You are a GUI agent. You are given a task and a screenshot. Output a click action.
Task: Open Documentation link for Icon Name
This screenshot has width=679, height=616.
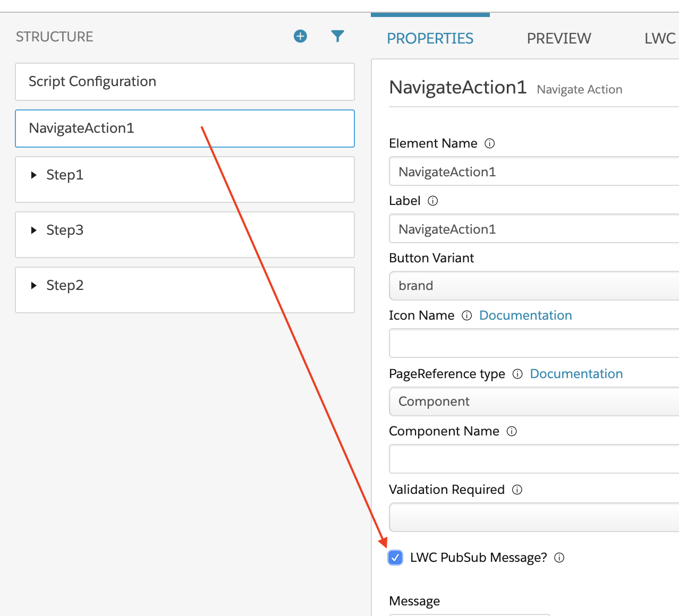[x=525, y=315]
